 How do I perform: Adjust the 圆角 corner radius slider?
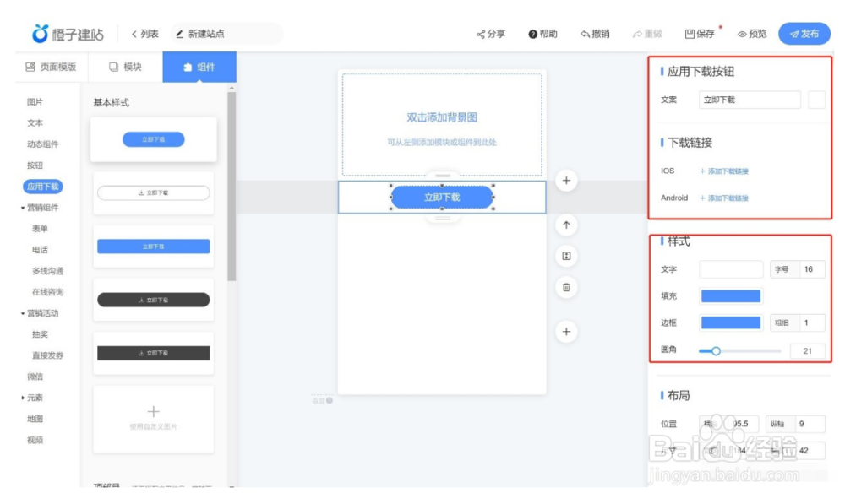tap(718, 349)
